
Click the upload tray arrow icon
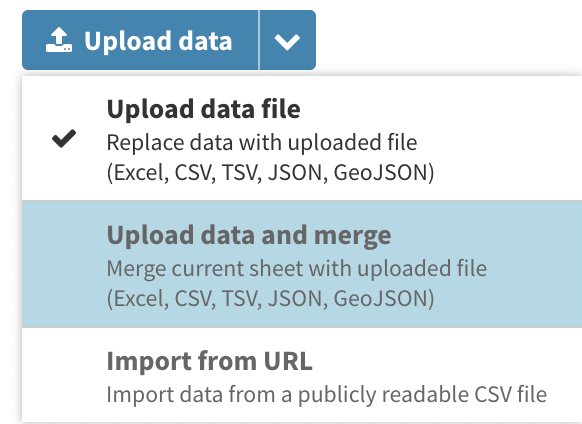coord(59,40)
